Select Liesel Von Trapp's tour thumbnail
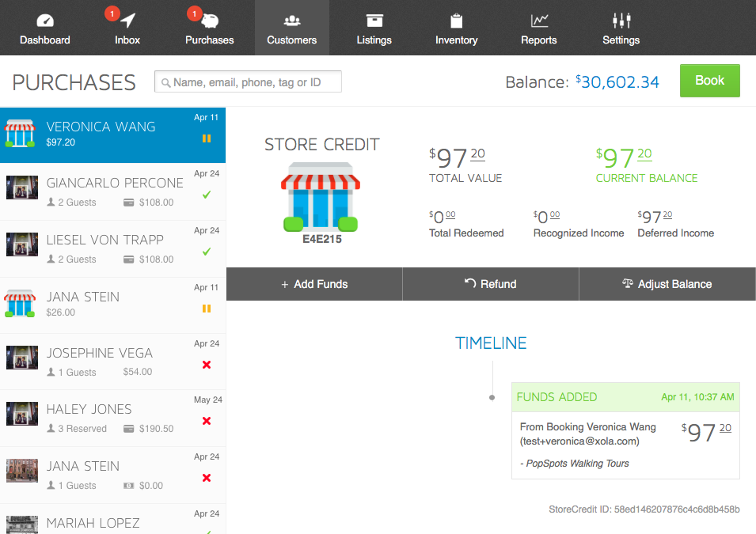Screen dimensions: 756x534 point(21,244)
